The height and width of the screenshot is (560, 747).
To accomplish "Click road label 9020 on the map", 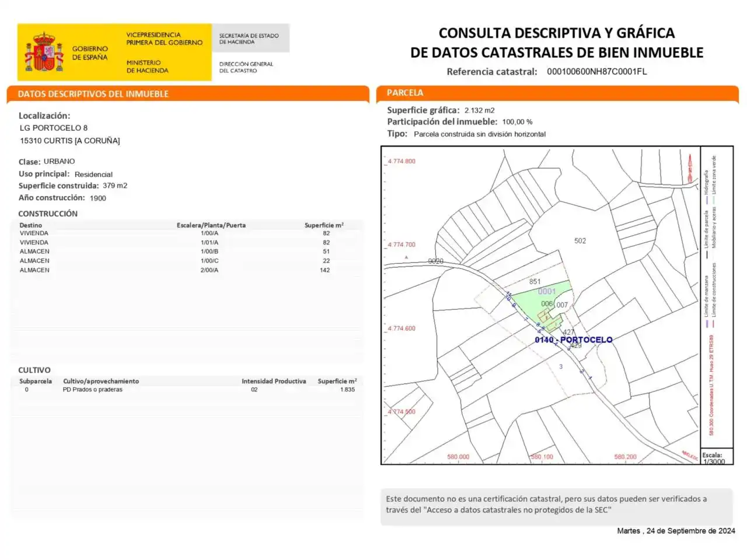I will coord(436,261).
